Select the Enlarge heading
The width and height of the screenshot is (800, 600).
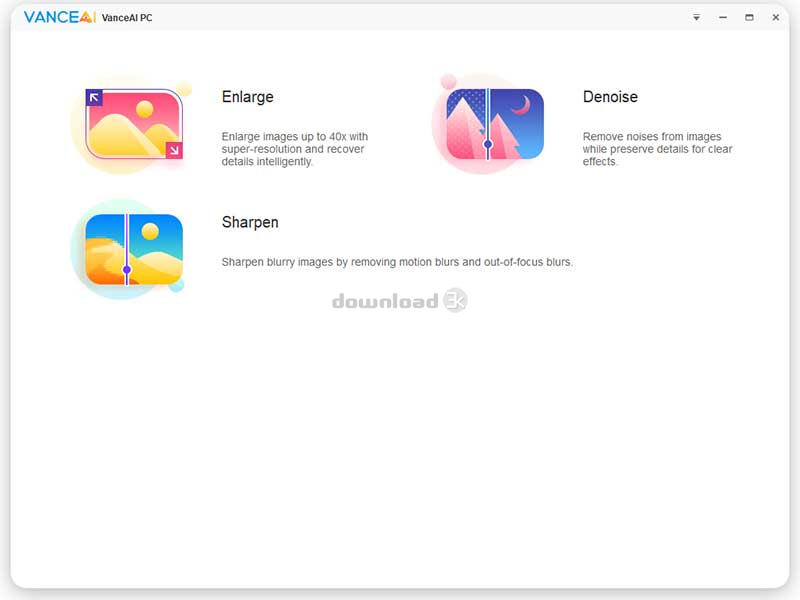tap(247, 96)
